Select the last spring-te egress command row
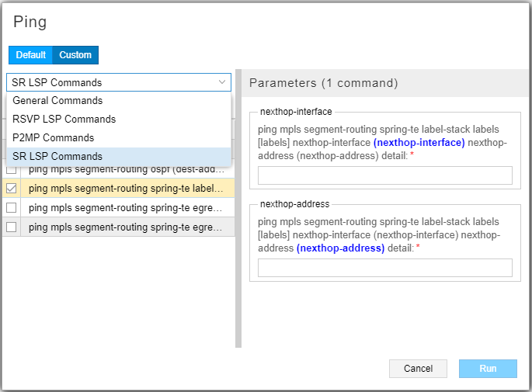 click(127, 227)
